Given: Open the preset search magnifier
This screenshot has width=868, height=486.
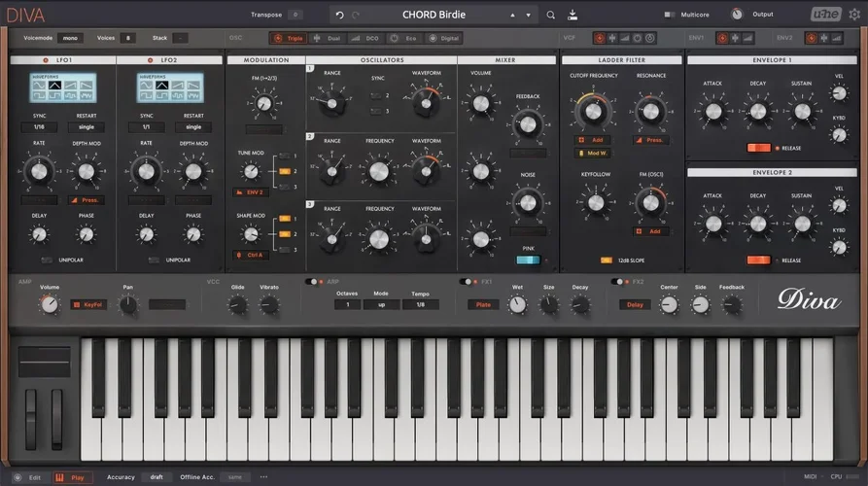Looking at the screenshot, I should (551, 15).
